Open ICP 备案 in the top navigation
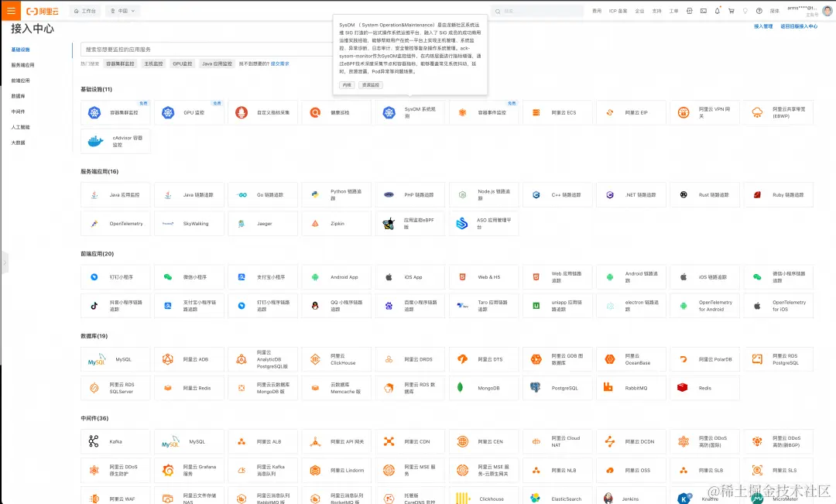Screen dimensions: 836x504 click(618, 11)
